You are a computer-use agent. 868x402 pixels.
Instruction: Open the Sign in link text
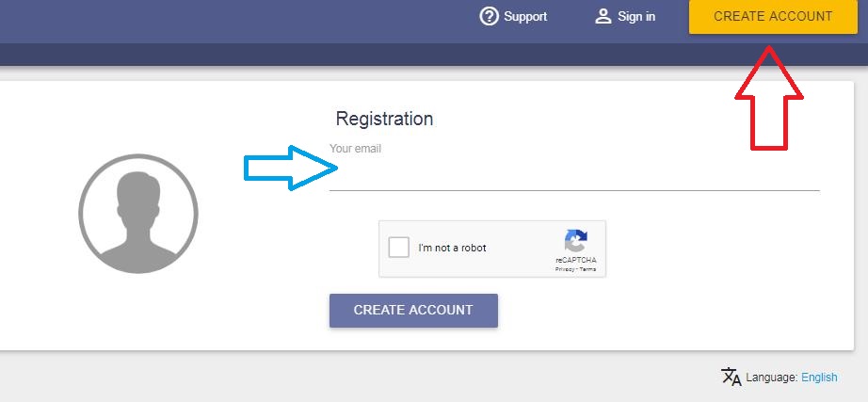tap(636, 16)
